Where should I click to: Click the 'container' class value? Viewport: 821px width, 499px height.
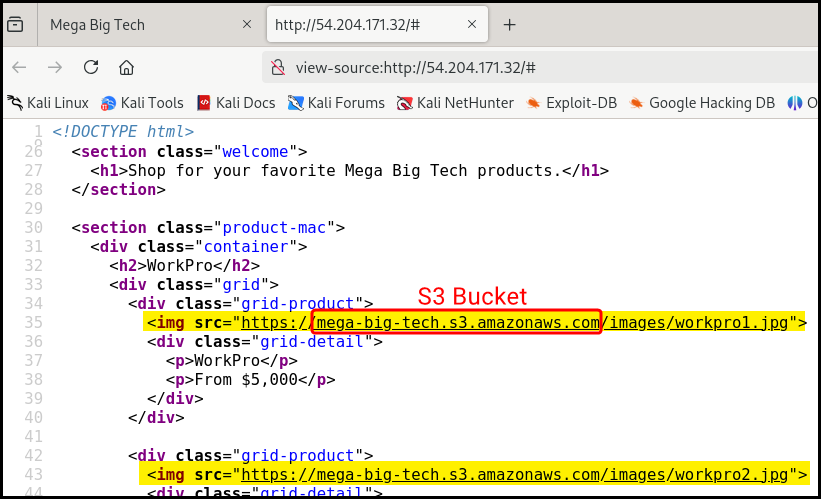point(246,247)
